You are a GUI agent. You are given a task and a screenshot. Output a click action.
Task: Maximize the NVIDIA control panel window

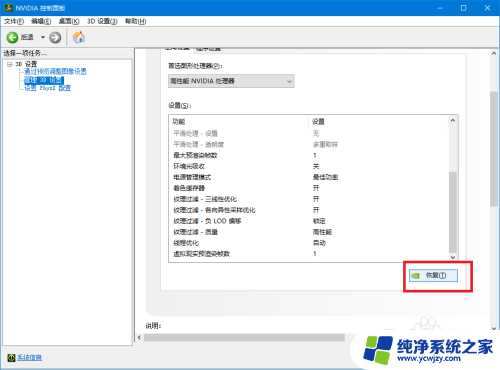coord(463,8)
